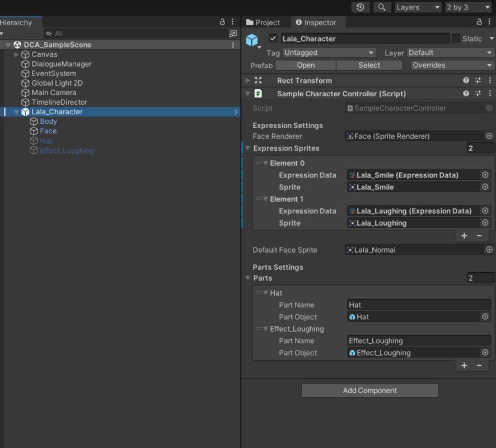
Task: Select EventSystem in the Hierarchy
Action: [x=54, y=73]
